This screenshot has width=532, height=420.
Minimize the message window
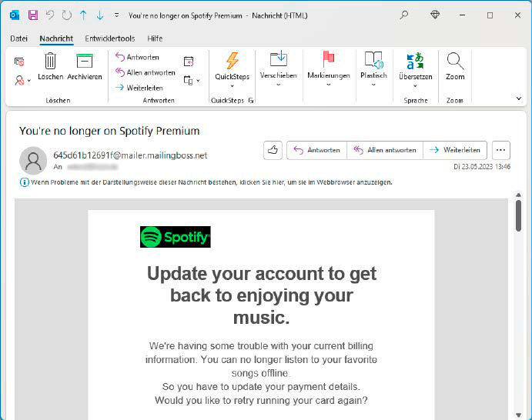tap(462, 15)
